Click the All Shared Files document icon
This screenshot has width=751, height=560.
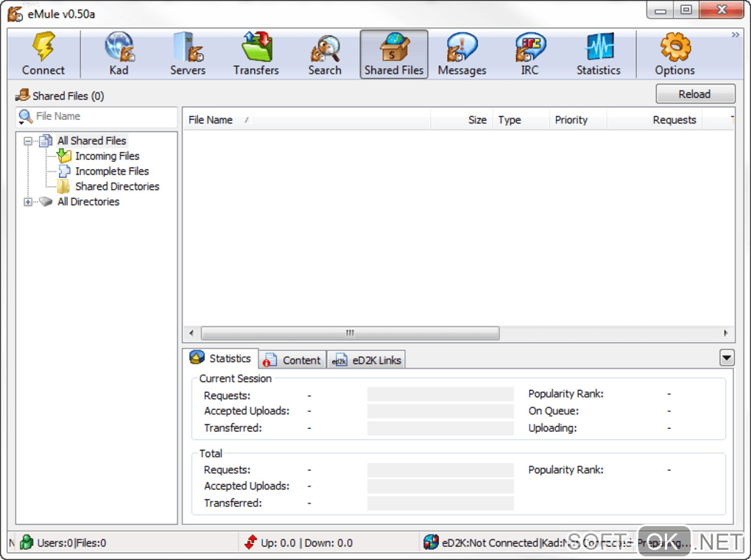pyautogui.click(x=46, y=141)
